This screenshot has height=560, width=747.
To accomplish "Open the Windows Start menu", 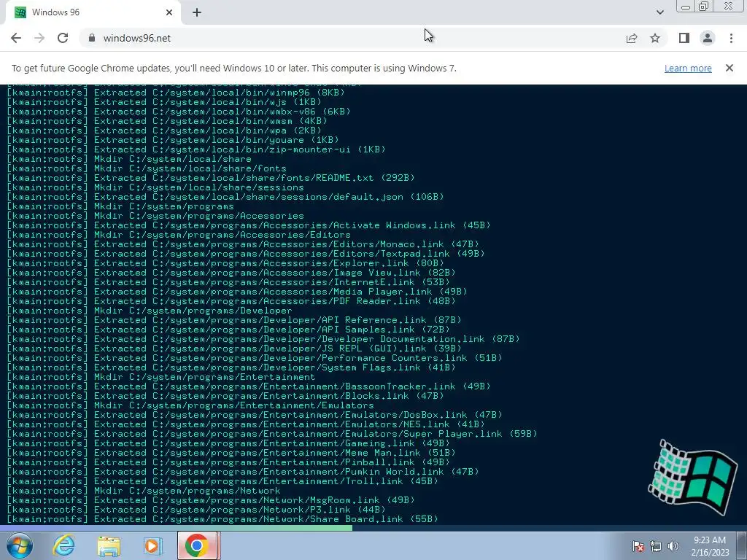I will [x=19, y=545].
